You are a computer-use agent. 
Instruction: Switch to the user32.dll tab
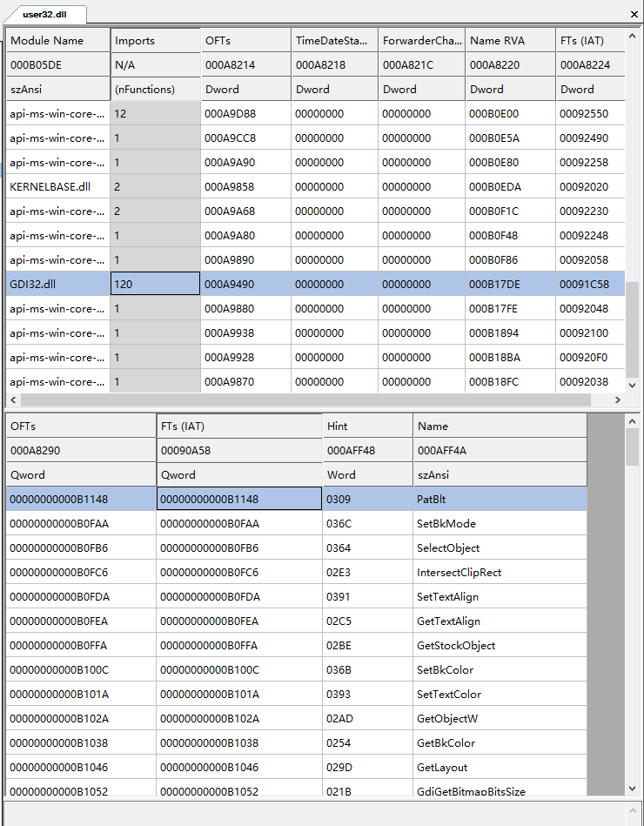coord(44,14)
